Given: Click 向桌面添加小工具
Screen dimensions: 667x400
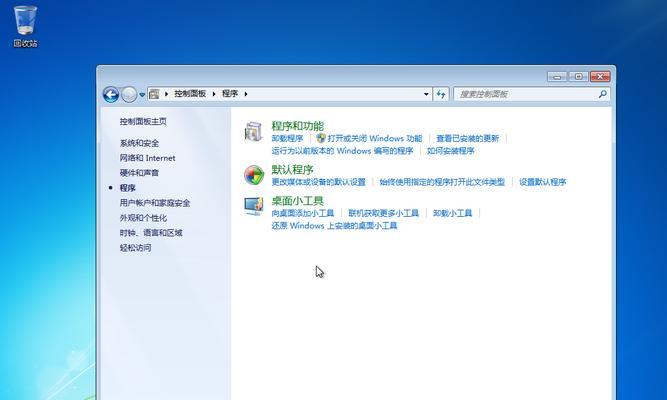Looking at the screenshot, I should (x=302, y=213).
